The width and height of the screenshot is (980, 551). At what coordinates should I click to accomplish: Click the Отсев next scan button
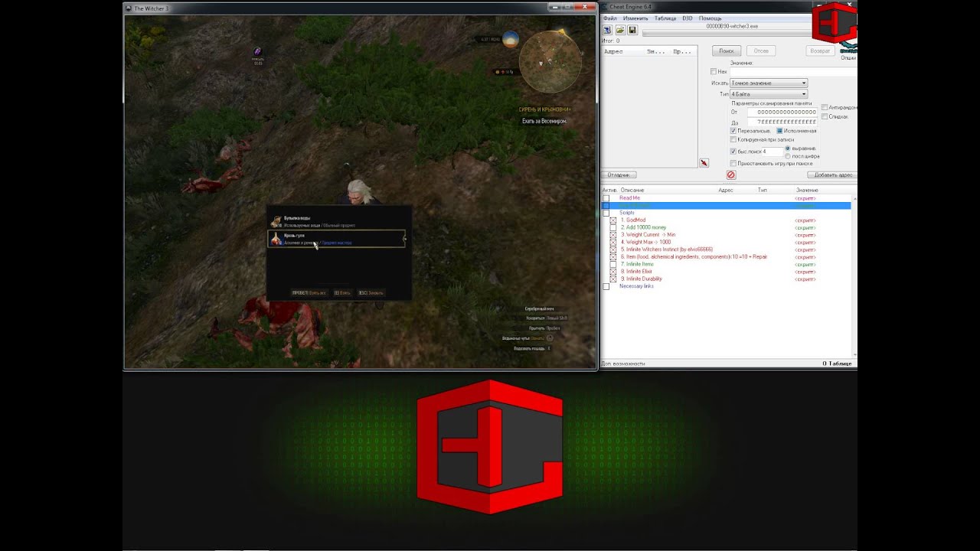[761, 51]
